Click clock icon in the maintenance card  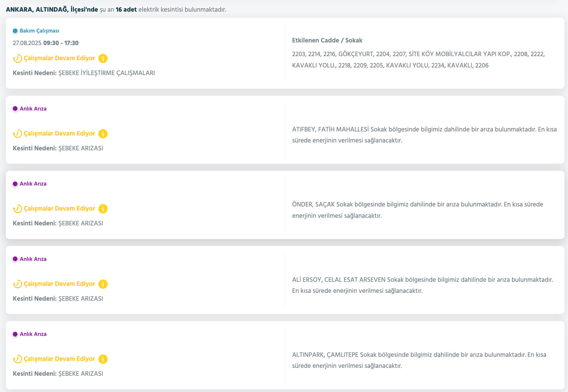coord(17,58)
